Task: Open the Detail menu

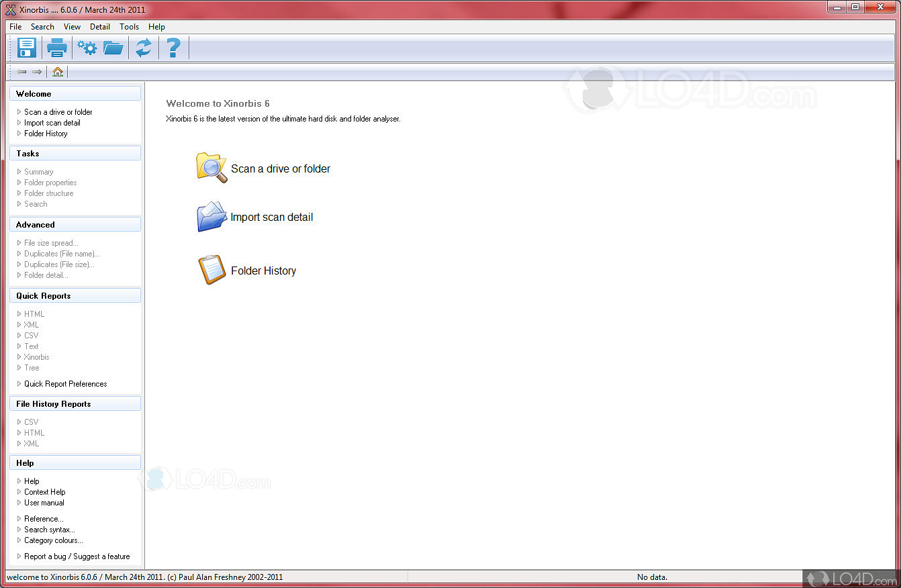Action: pos(100,27)
